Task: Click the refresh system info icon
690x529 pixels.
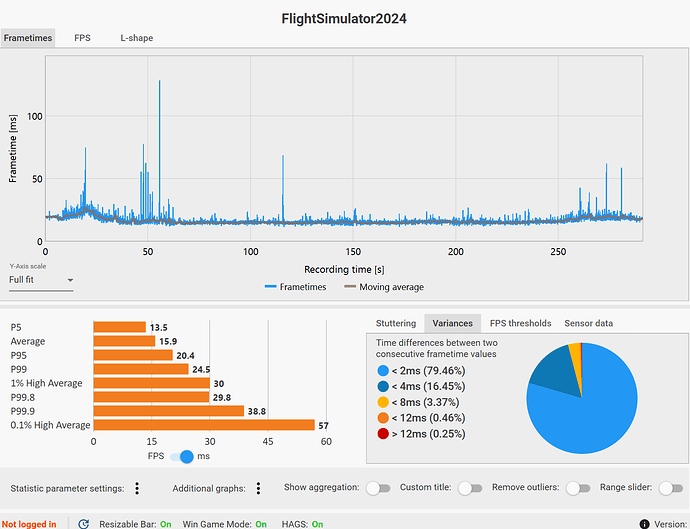Action: click(x=84, y=524)
